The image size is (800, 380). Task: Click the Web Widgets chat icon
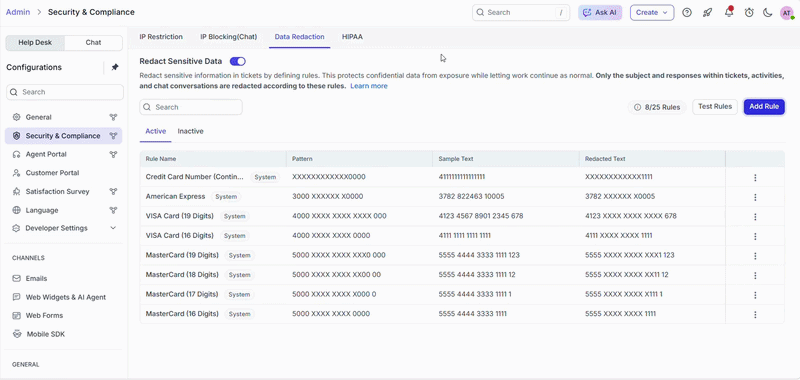coord(16,297)
